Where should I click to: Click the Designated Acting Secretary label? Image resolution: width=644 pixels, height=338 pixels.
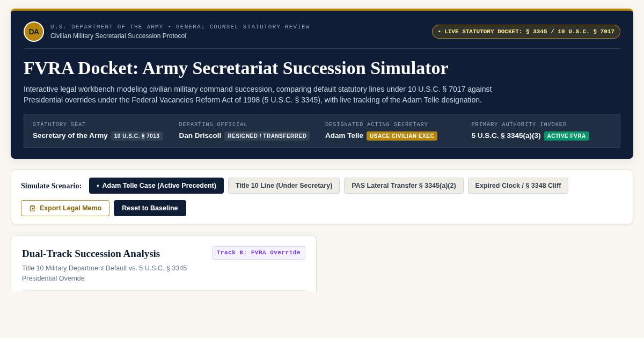coord(377,124)
